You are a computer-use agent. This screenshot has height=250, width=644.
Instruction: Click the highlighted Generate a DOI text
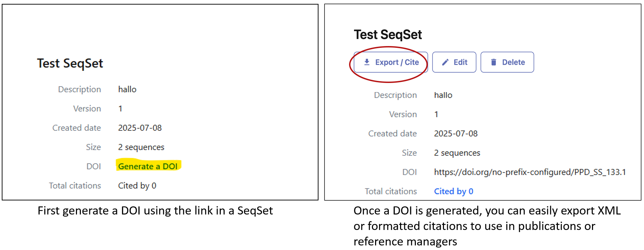(x=148, y=166)
